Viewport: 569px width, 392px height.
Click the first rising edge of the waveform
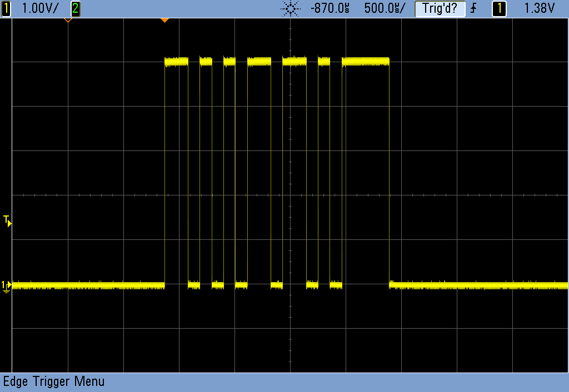point(165,172)
